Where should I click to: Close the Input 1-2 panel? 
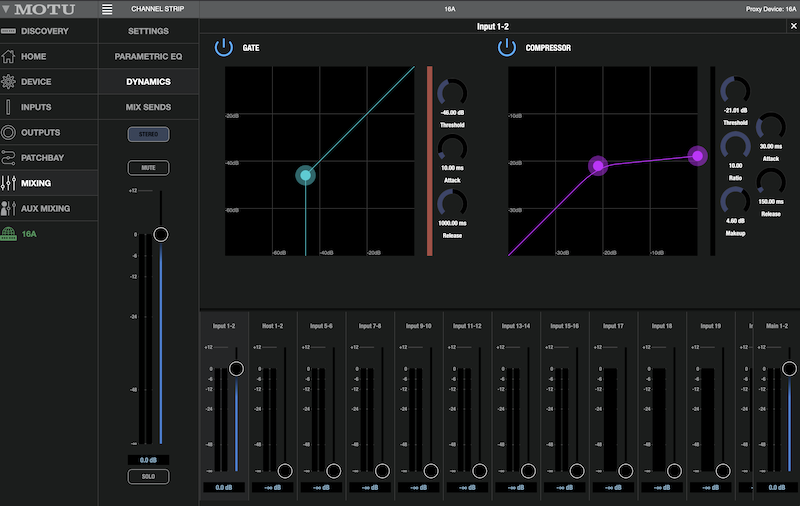pyautogui.click(x=793, y=26)
